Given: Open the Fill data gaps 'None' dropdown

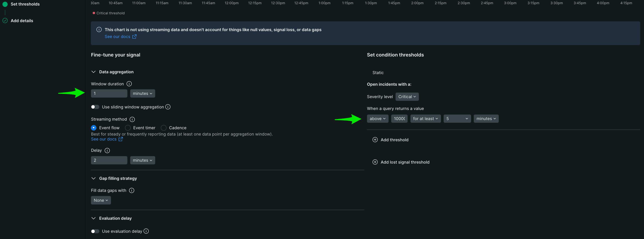Looking at the screenshot, I should click(101, 200).
